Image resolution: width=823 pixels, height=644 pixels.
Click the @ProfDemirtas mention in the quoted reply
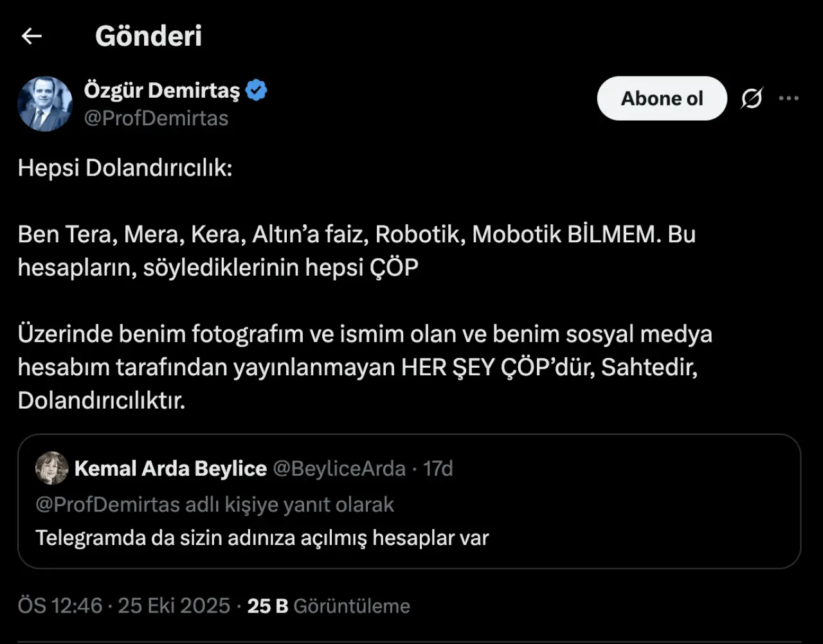pos(107,505)
